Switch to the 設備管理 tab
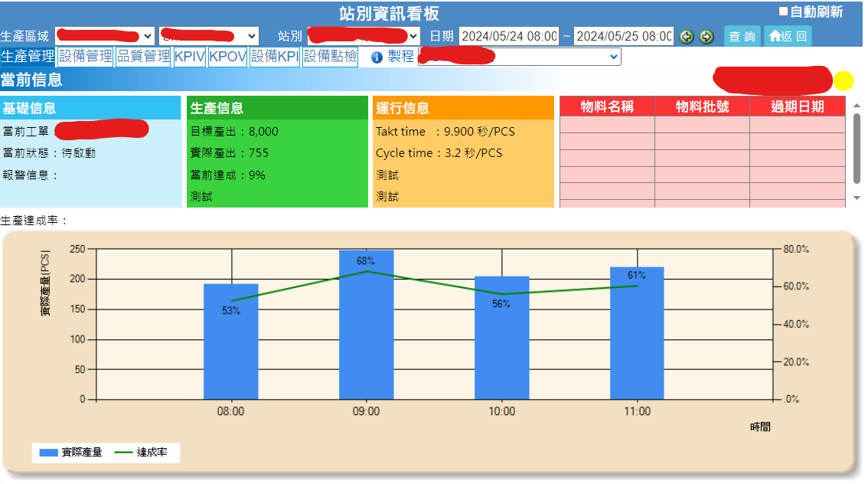868x484 pixels. point(86,57)
